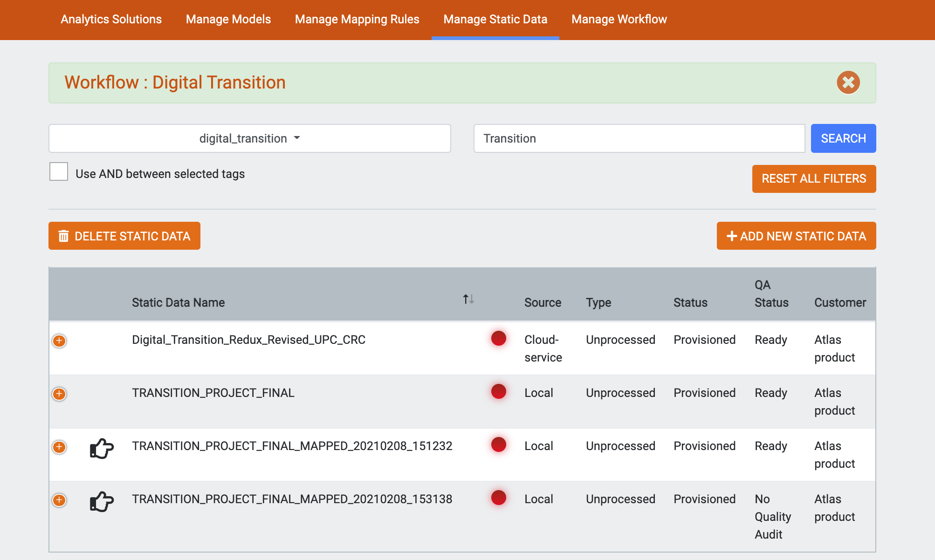
Task: Click the Workflow : Digital Transition title
Action: [x=175, y=82]
